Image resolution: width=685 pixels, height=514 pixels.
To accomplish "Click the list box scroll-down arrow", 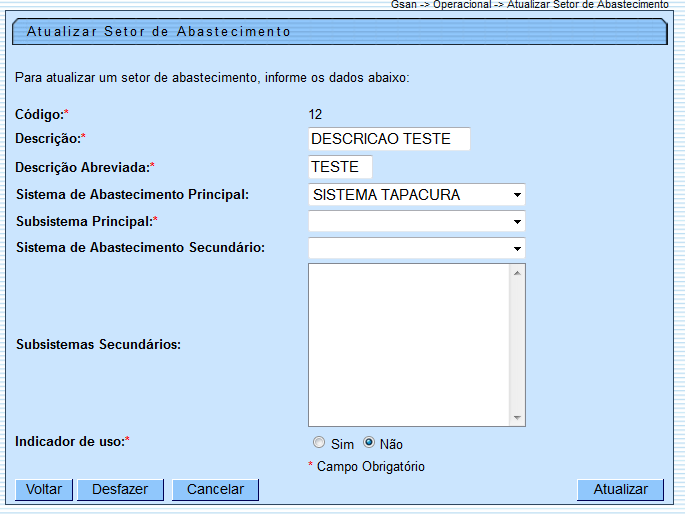I will point(517,418).
